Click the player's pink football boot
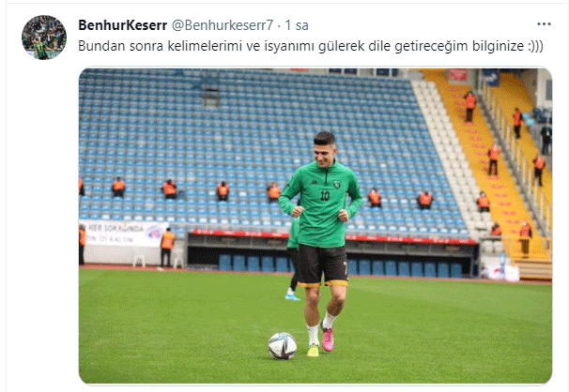Screen dimensions: 569x392 click(328, 339)
